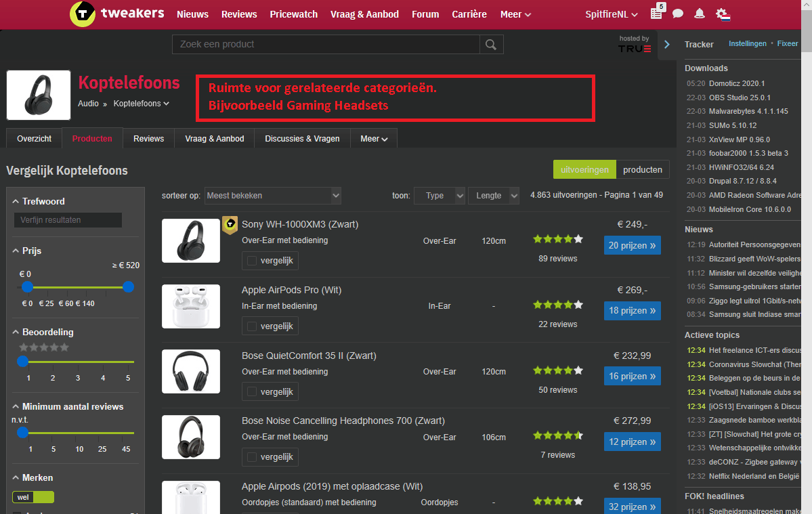This screenshot has height=514, width=812.
Task: Open the Sony WH-1000XM3 product thumbnail
Action: (190, 240)
